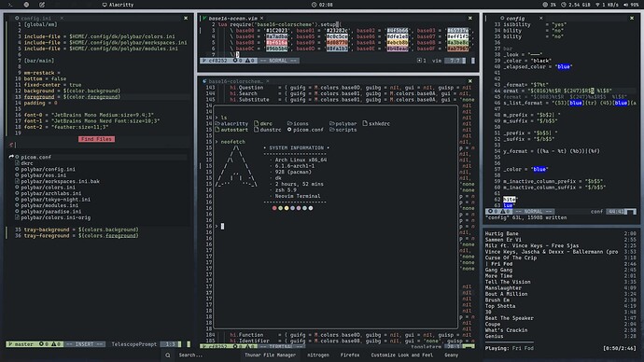Click the network speed indicator 1 KB/s
Image resolution: width=644 pixels, height=362 pixels.
coord(607,5)
